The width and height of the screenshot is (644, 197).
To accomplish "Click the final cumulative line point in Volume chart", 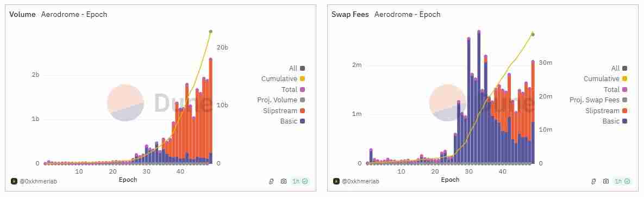I will pos(211,32).
